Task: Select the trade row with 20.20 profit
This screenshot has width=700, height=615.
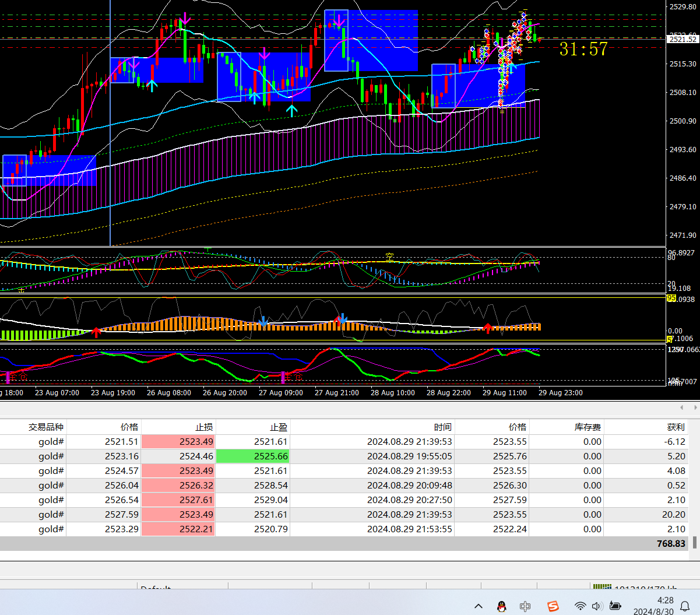Action: pos(350,515)
